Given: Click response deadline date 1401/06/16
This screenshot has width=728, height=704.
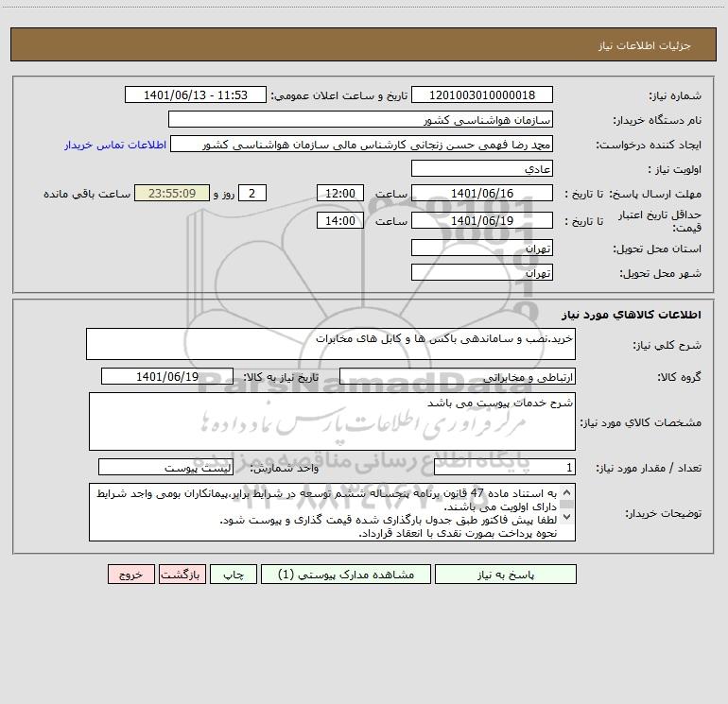Looking at the screenshot, I should (482, 193).
